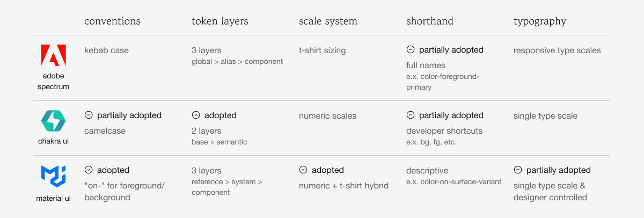The image size is (644, 218).
Task: Select the shorthand column header
Action: tap(430, 21)
